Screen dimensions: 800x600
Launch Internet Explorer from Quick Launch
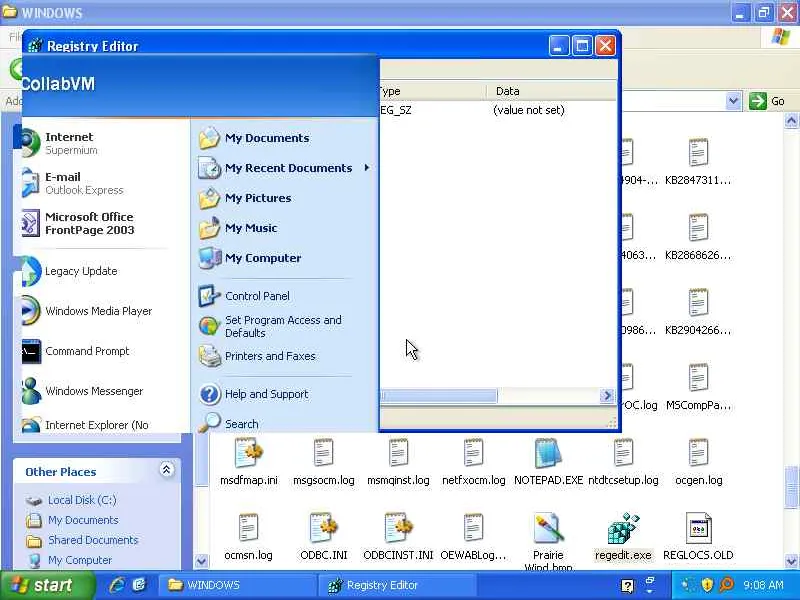[x=117, y=585]
